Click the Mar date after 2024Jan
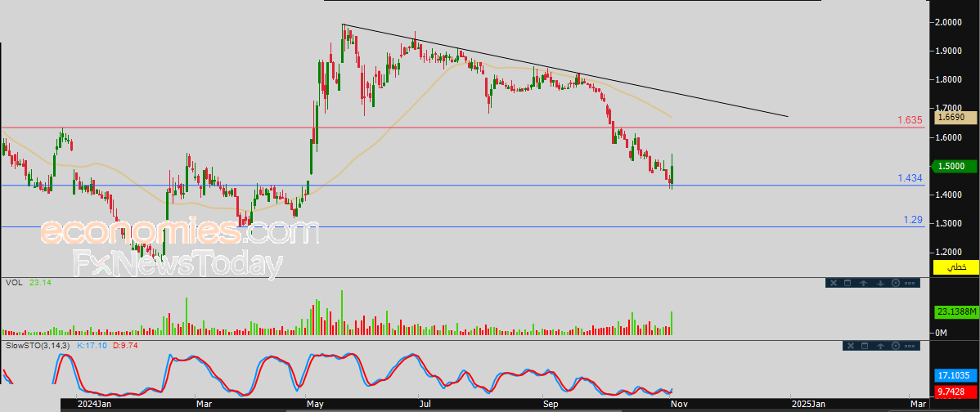 (x=204, y=405)
